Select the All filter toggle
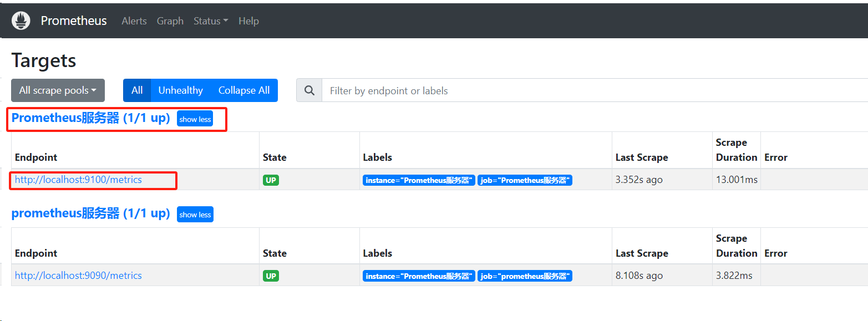This screenshot has height=321, width=868. click(x=137, y=90)
